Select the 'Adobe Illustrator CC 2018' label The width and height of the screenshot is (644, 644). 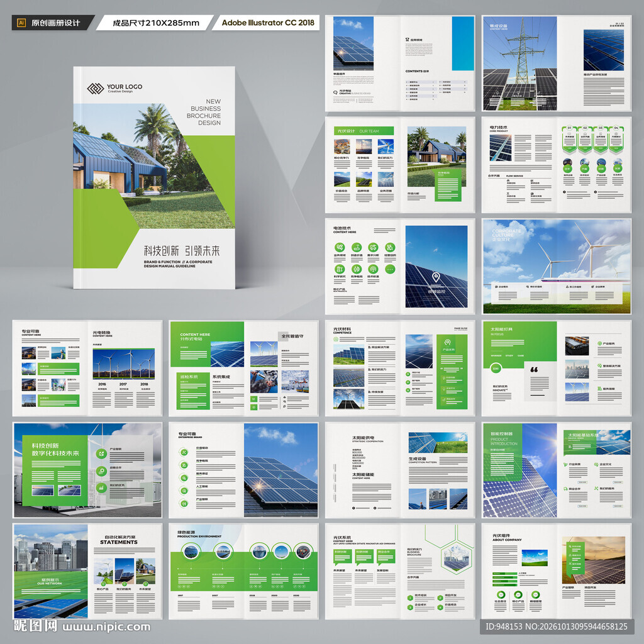[x=268, y=23]
